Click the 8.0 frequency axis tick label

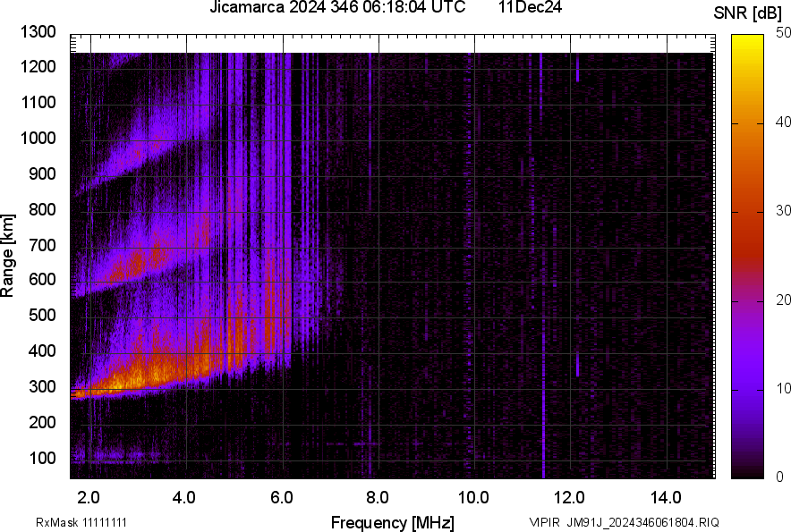click(377, 498)
